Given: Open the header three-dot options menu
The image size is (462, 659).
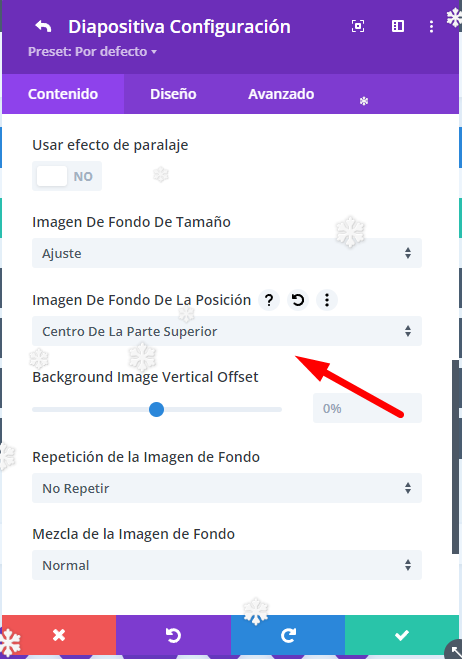Looking at the screenshot, I should coord(431,26).
